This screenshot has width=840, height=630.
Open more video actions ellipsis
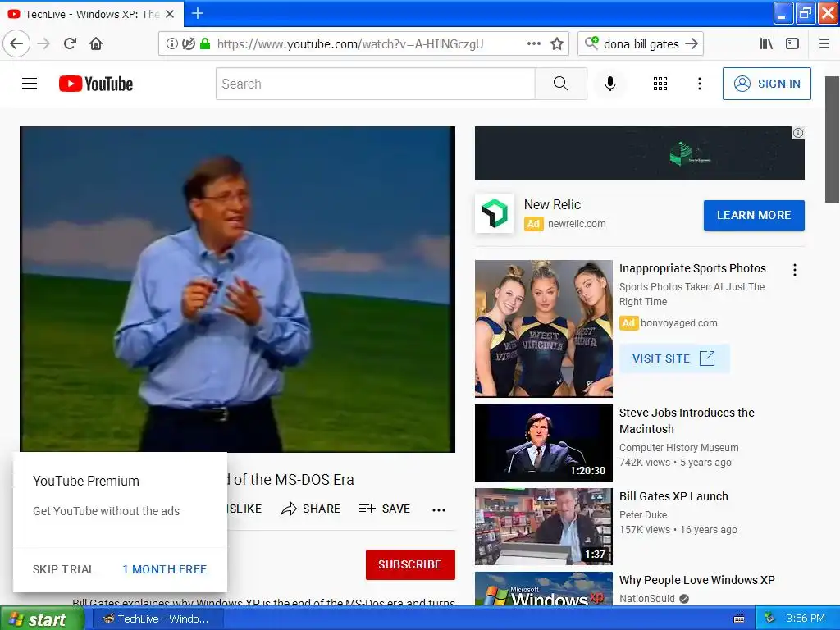pyautogui.click(x=439, y=509)
